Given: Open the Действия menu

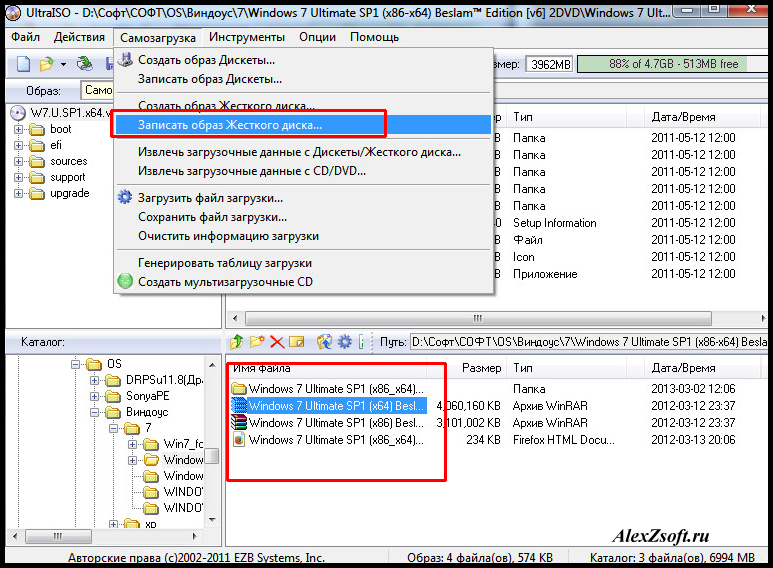Looking at the screenshot, I should click(x=79, y=37).
